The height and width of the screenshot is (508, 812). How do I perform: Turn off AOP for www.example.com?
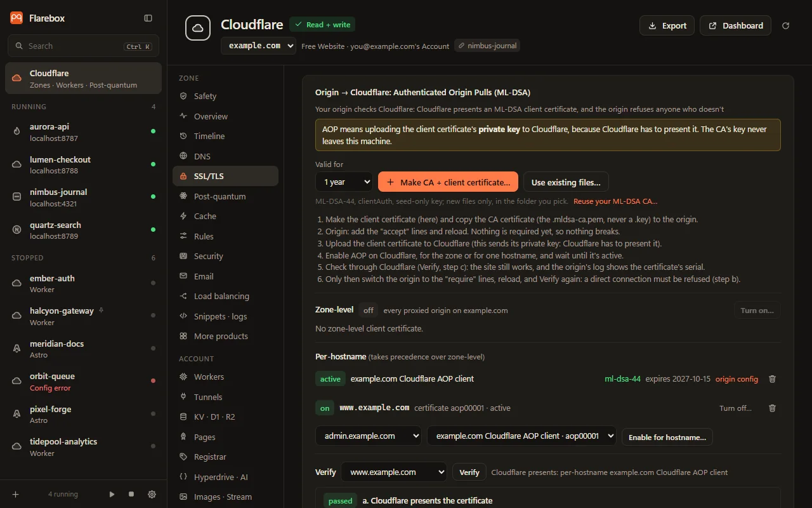tap(735, 408)
